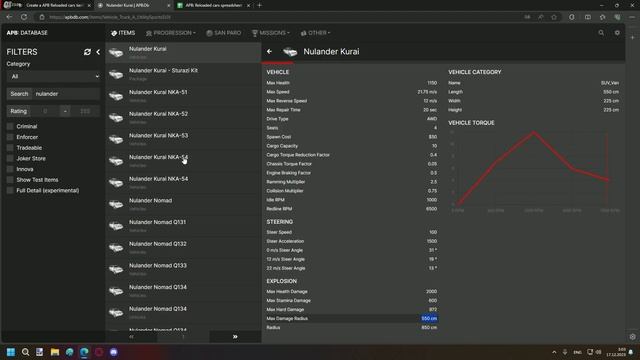Enable the Enforcer checkbox
Image resolution: width=640 pixels, height=360 pixels.
click(10, 137)
